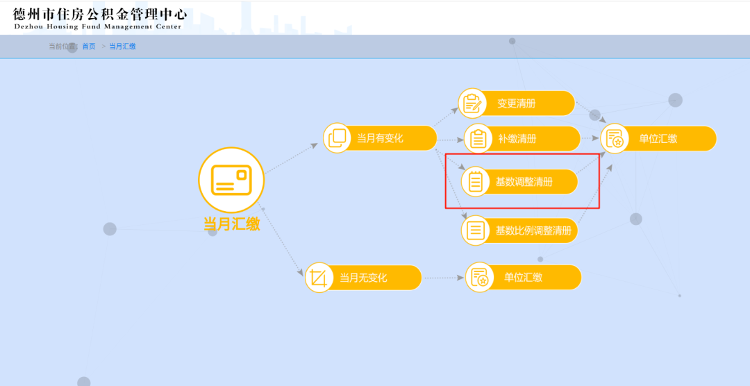Open the 当月有变化 option
The image size is (750, 386).
(x=380, y=138)
